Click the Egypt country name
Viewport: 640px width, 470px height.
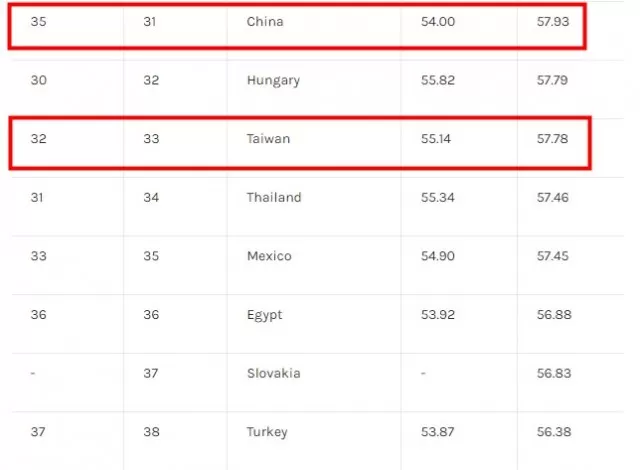point(264,315)
